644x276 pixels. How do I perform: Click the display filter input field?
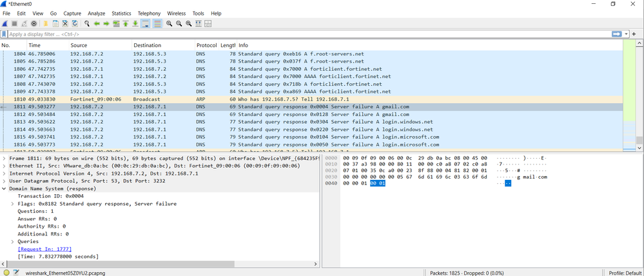tap(309, 34)
